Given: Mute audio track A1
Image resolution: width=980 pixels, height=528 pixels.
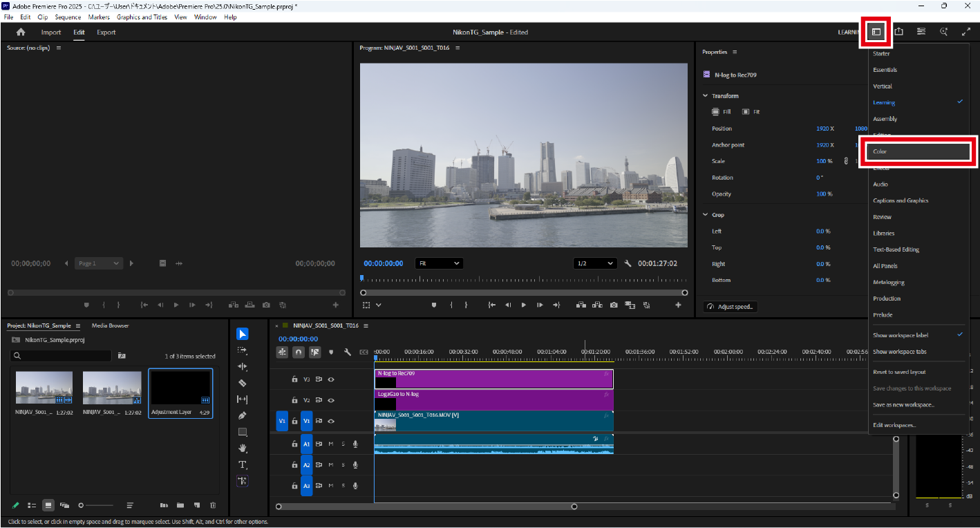Looking at the screenshot, I should point(331,444).
